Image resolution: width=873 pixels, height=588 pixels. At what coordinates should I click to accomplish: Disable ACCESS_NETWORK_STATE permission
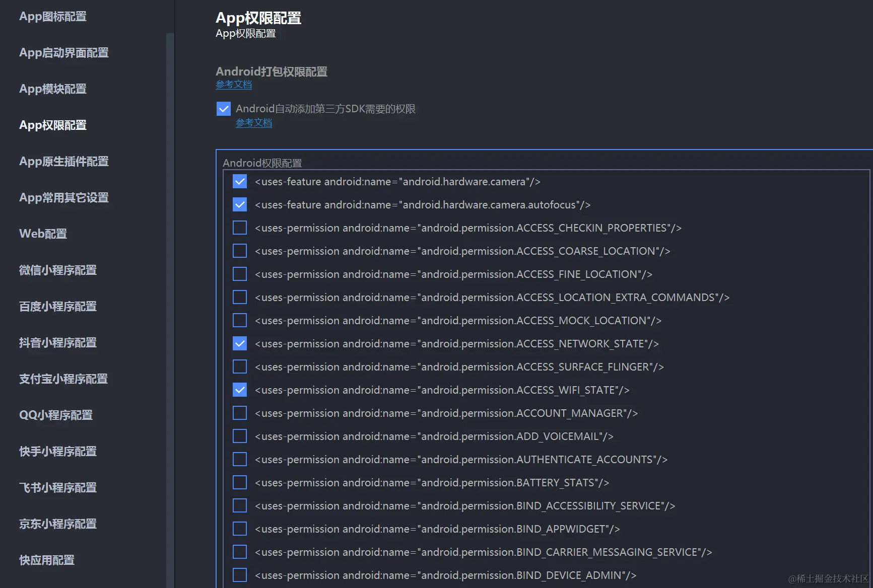coord(239,343)
